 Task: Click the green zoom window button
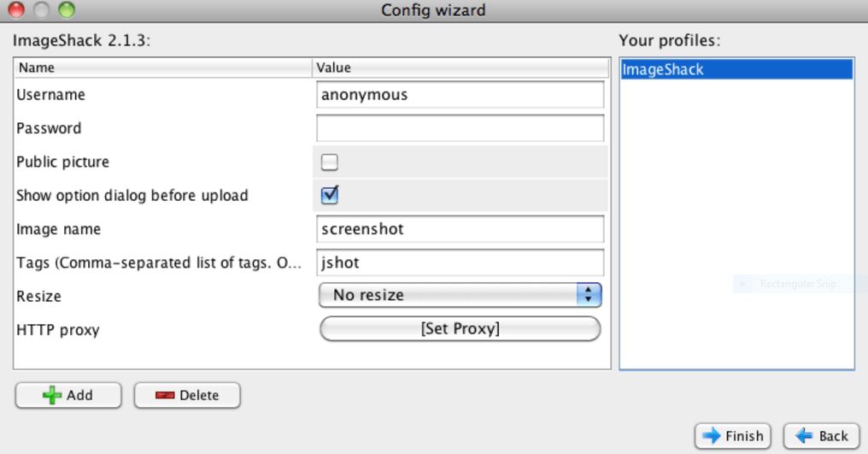tap(67, 9)
